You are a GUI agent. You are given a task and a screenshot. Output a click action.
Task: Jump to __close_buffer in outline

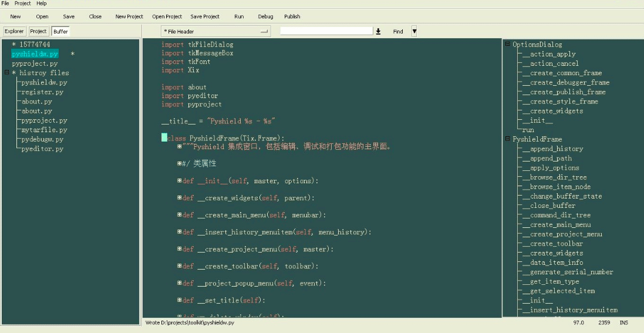click(x=549, y=206)
